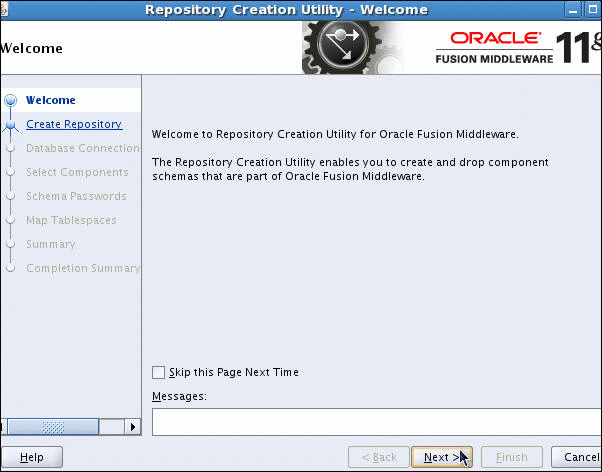Click the Welcome step bullet icon
Viewport: 602px width, 472px height.
[x=11, y=100]
